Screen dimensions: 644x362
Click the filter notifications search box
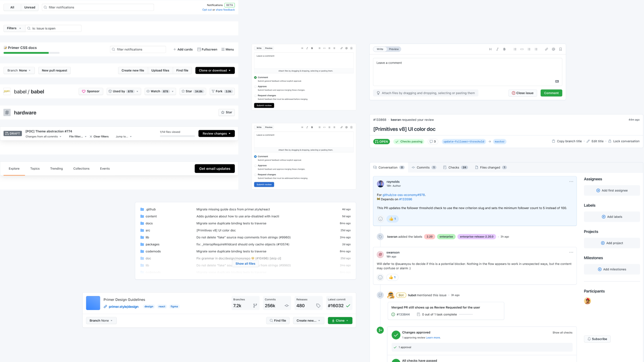[97, 7]
